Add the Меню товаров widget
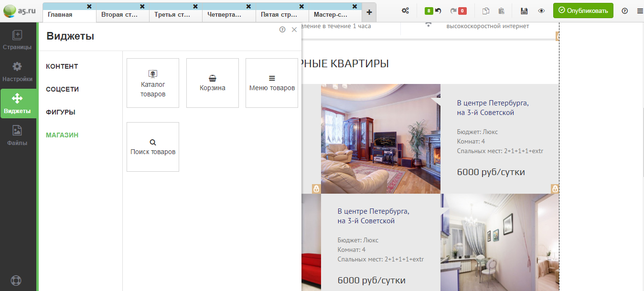Viewport: 644px width, 291px height. 272,83
